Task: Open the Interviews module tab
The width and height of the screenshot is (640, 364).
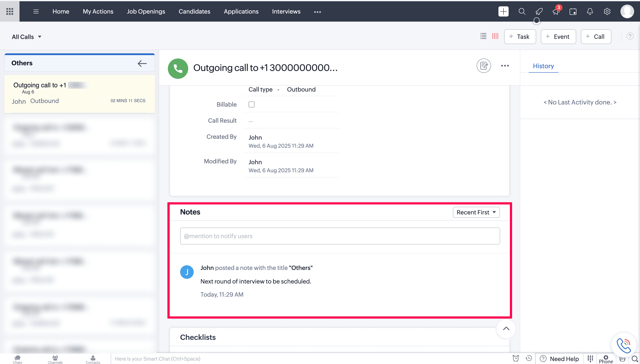Action: [x=286, y=11]
